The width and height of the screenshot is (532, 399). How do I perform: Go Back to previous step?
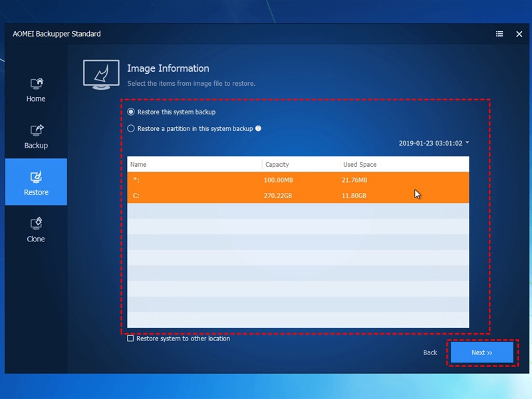tap(430, 352)
